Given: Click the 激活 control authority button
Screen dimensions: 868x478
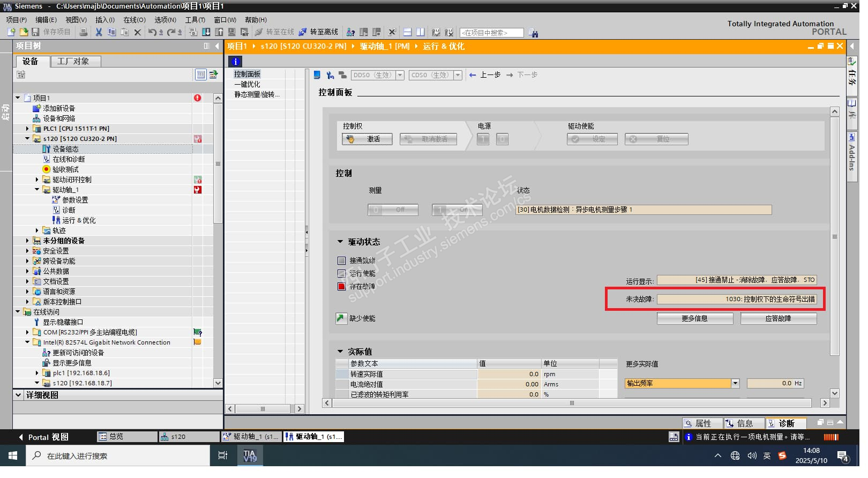Looking at the screenshot, I should [367, 139].
